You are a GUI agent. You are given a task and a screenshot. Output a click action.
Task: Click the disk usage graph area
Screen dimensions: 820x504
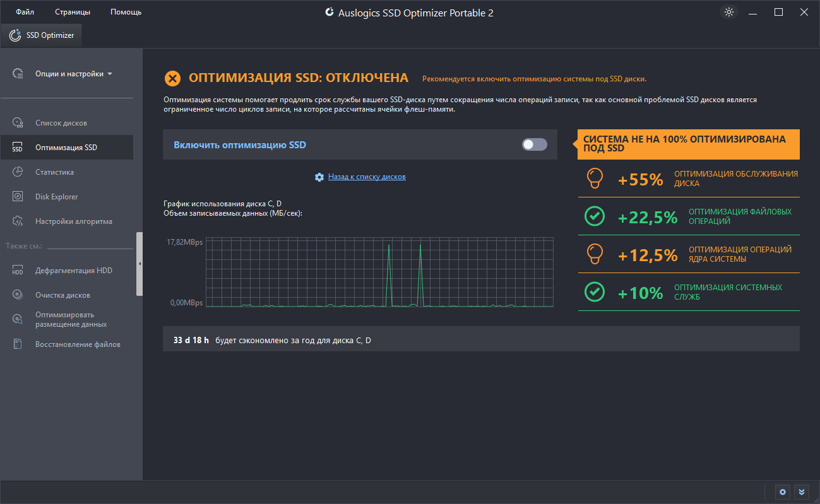click(379, 273)
